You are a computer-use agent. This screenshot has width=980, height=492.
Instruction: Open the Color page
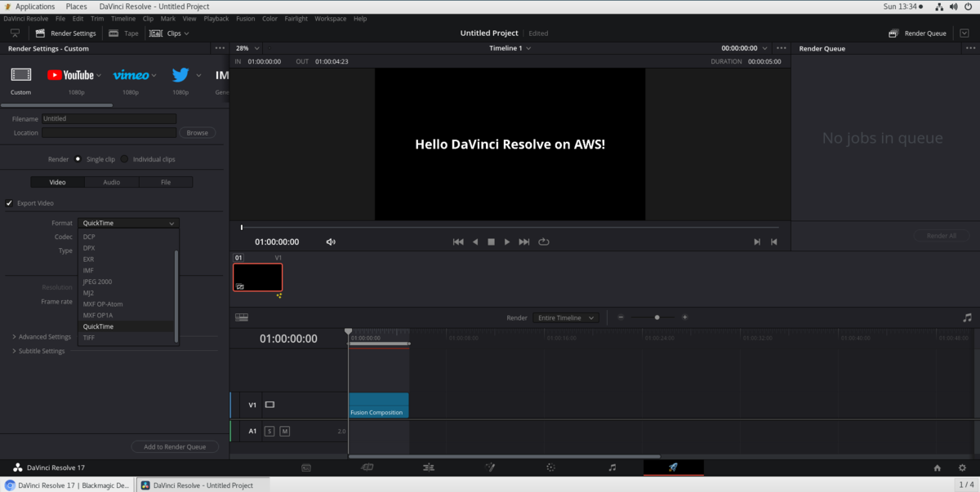(550, 468)
